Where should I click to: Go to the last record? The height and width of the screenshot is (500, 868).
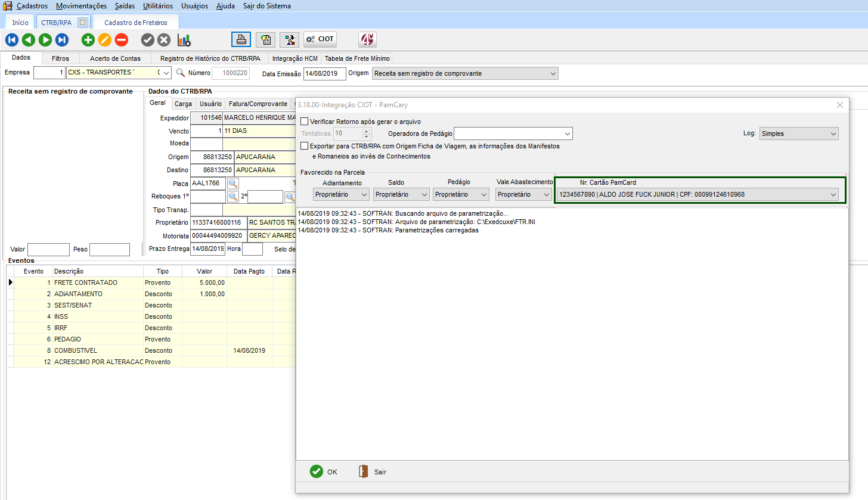click(x=62, y=40)
